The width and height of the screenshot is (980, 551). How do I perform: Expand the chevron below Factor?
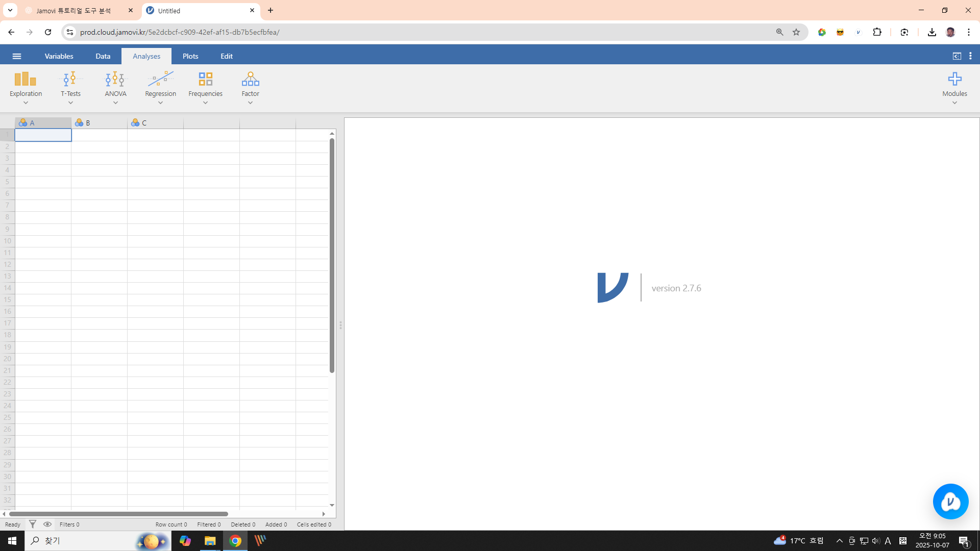coord(250,103)
